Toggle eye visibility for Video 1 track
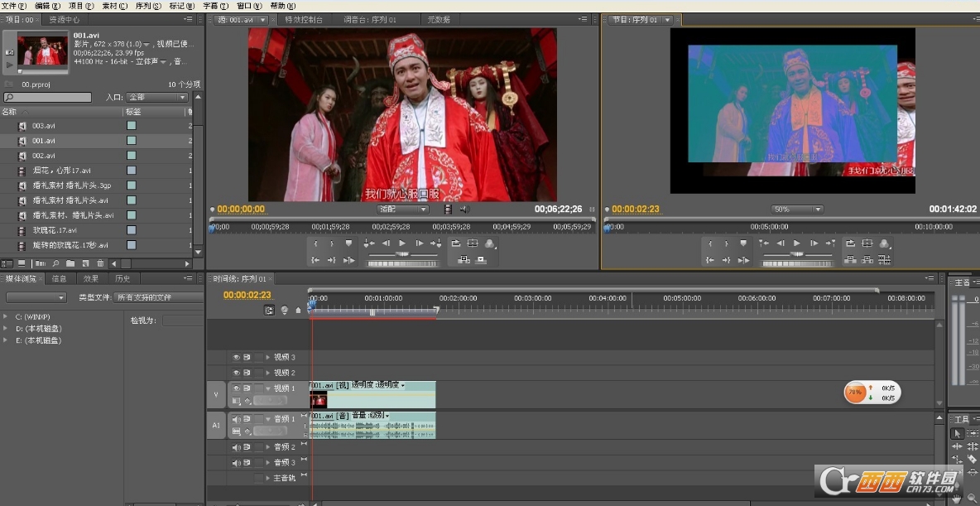This screenshot has width=980, height=506. click(x=236, y=388)
